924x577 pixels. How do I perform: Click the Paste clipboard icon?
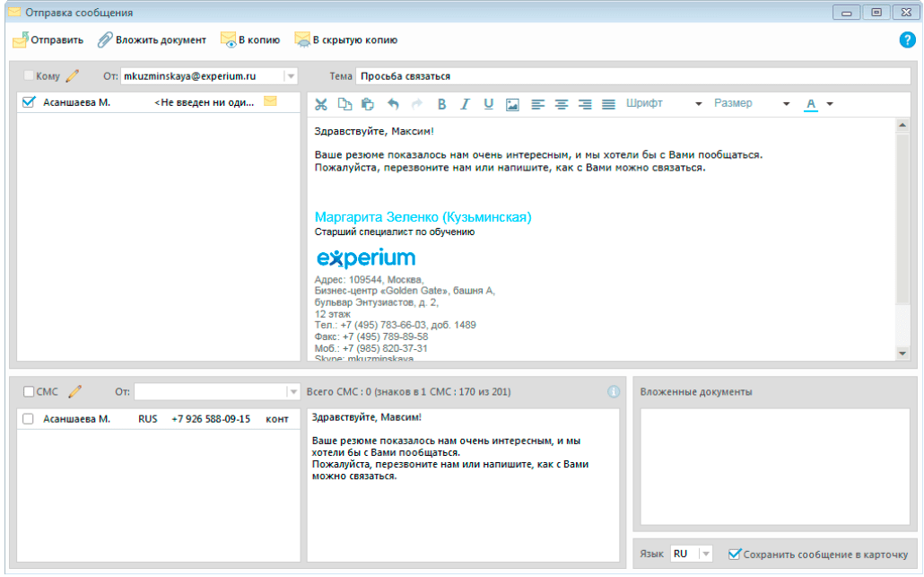[x=368, y=104]
